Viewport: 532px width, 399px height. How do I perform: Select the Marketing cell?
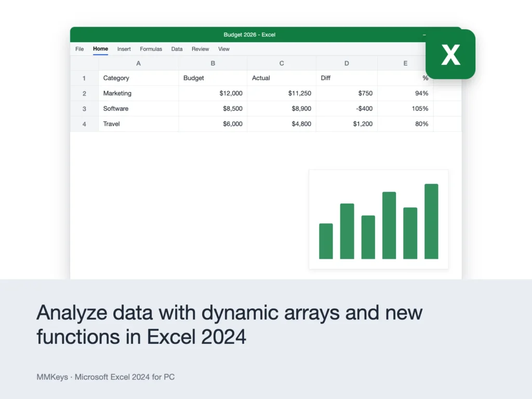[138, 94]
